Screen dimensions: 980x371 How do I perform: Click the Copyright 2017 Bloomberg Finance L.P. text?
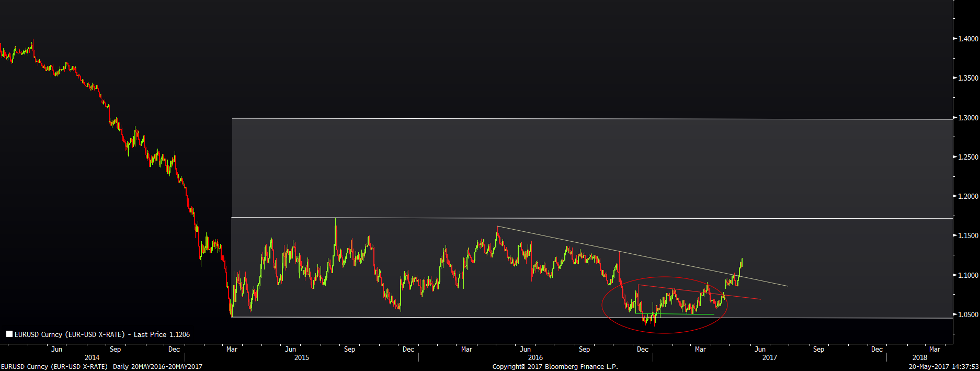tap(555, 367)
